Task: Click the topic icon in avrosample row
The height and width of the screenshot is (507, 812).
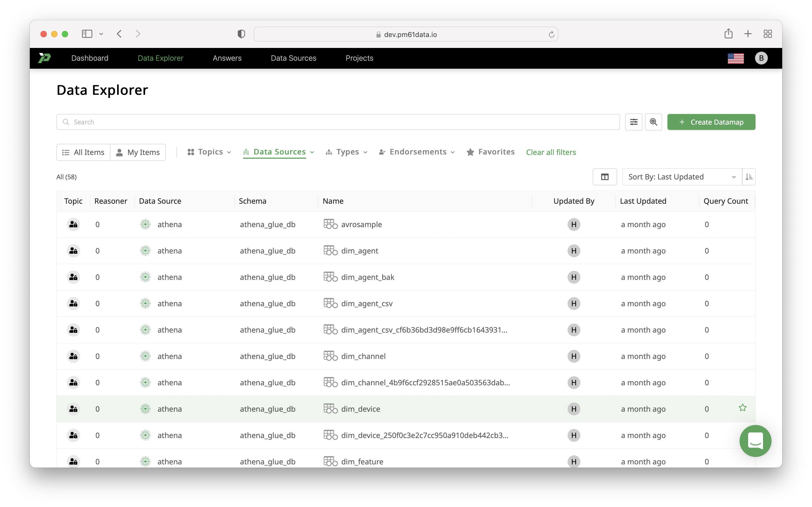Action: pos(73,224)
